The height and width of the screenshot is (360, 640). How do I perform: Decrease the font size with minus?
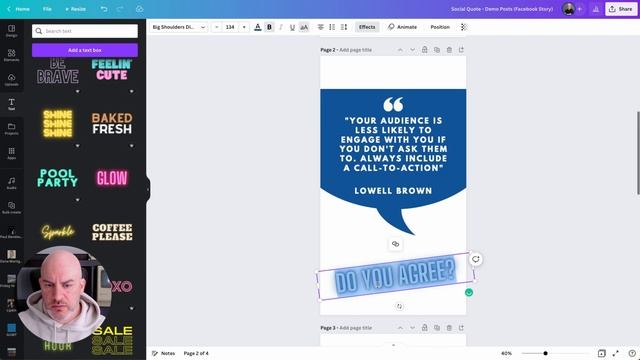217,27
